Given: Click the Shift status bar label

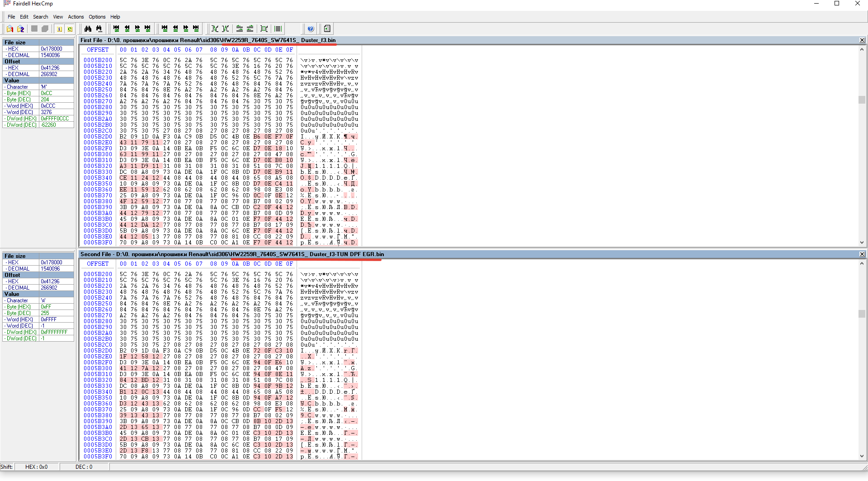Looking at the screenshot, I should click(x=7, y=467).
